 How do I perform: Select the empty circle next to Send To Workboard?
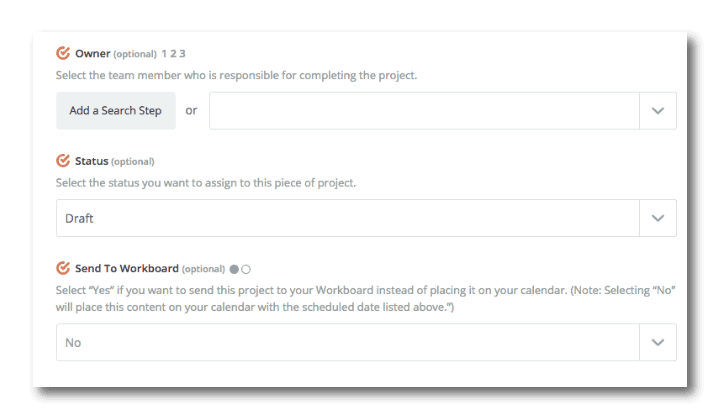[x=246, y=268]
